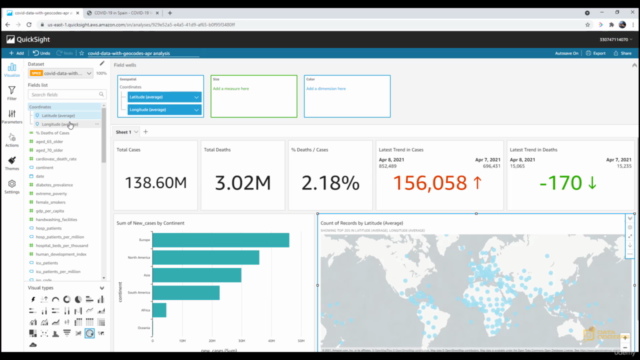Click the Redo button

(x=65, y=53)
